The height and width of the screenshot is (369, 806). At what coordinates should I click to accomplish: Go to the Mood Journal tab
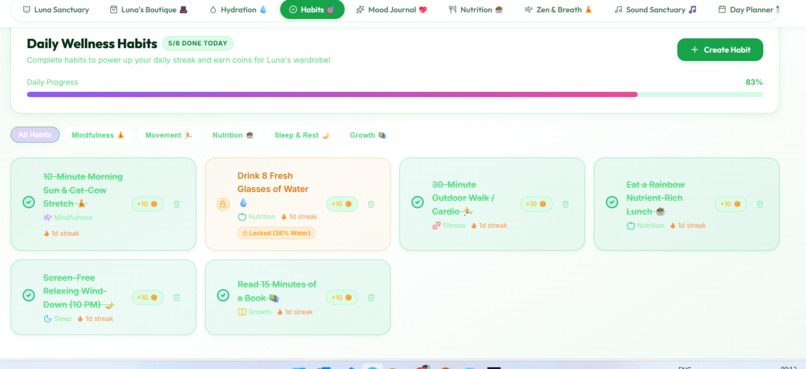pos(391,9)
